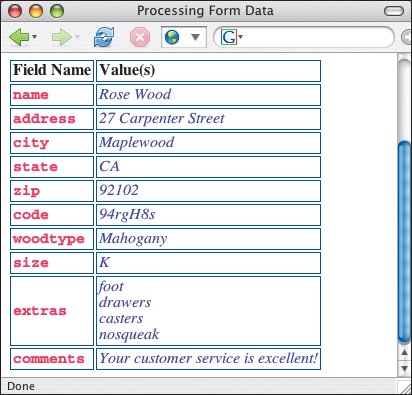Click the vertical scrollbar thumb

coord(405,242)
